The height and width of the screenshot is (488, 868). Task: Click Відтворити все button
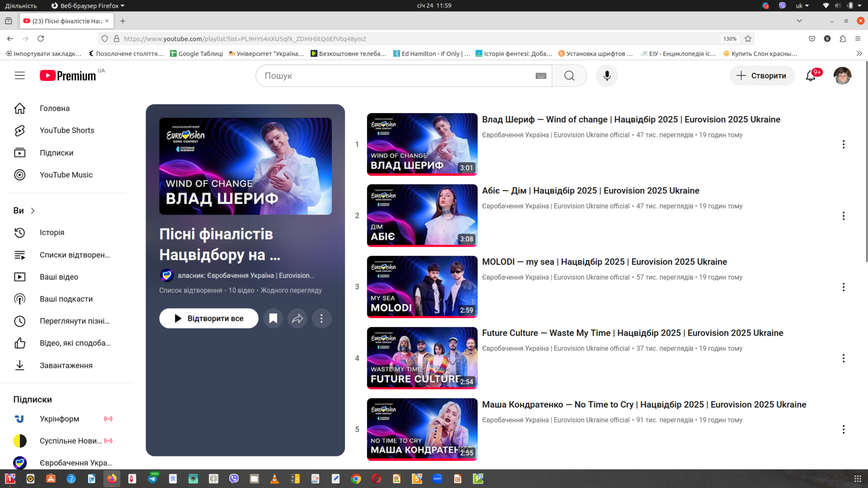209,319
